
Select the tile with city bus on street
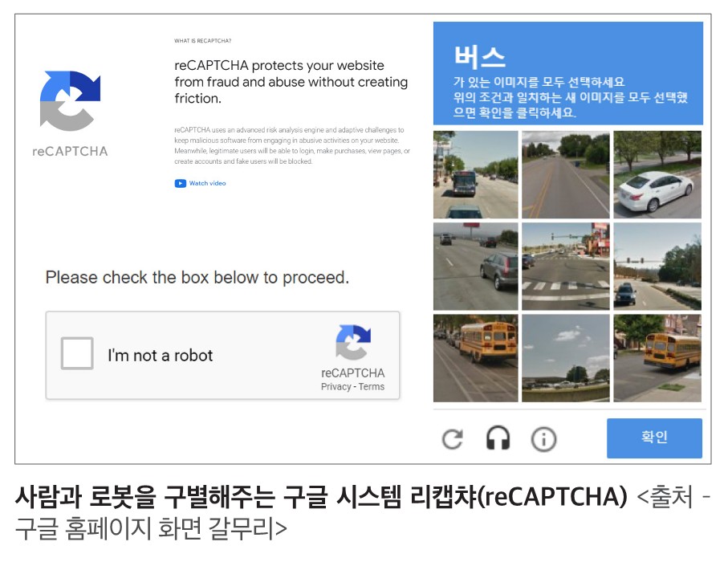tap(475, 175)
